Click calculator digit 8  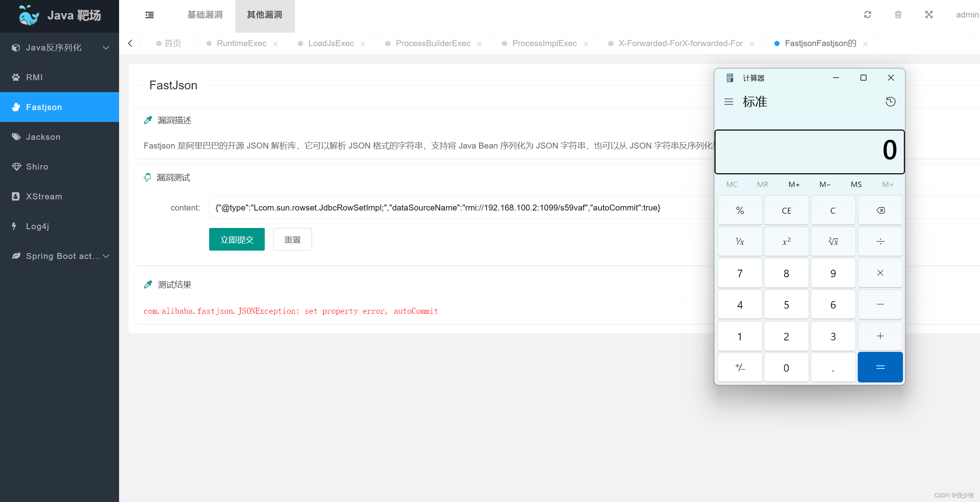pos(786,273)
